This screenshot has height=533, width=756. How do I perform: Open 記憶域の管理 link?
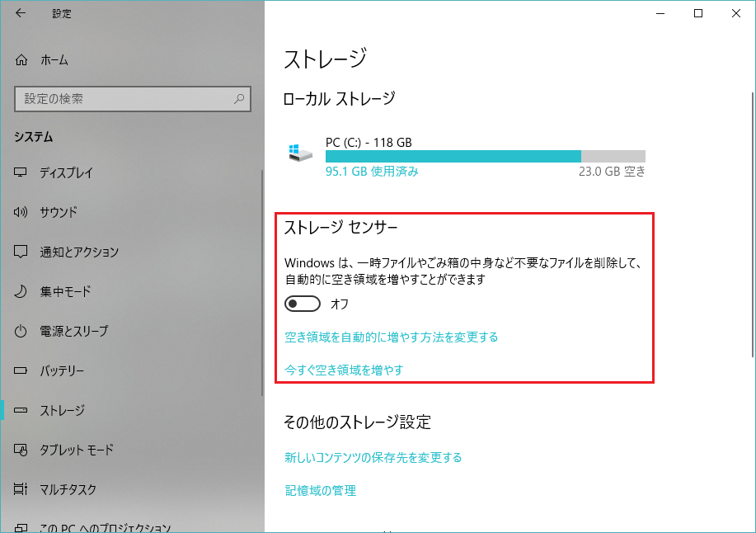(321, 490)
